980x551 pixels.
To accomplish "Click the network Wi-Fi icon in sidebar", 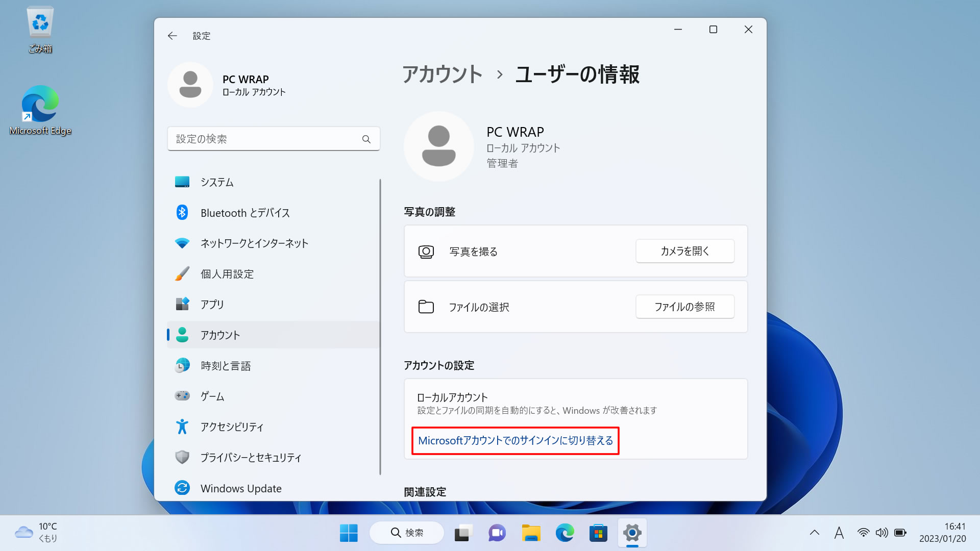I will click(x=182, y=243).
